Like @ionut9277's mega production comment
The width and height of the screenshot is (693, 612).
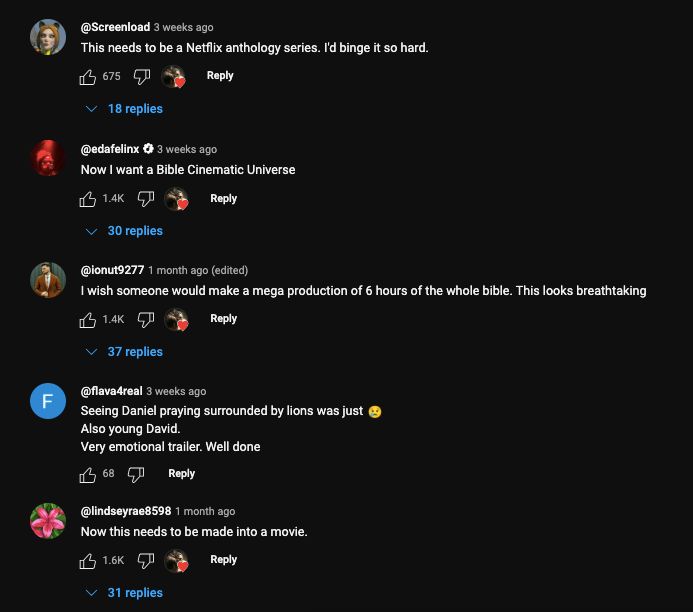(88, 319)
